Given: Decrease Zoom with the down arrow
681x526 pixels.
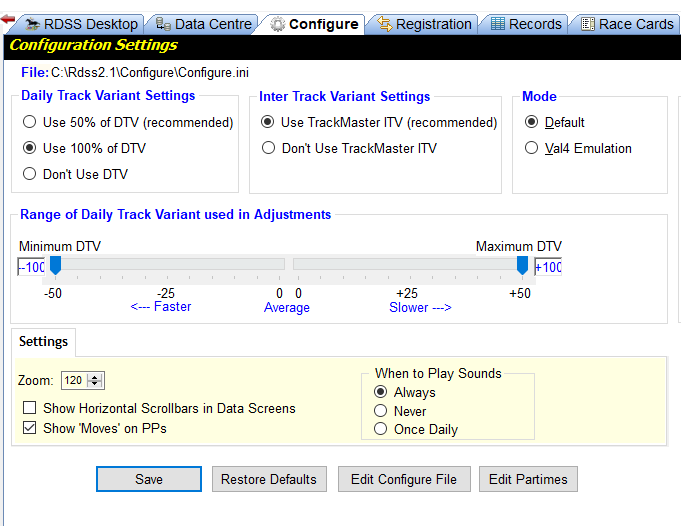Looking at the screenshot, I should 95,384.
